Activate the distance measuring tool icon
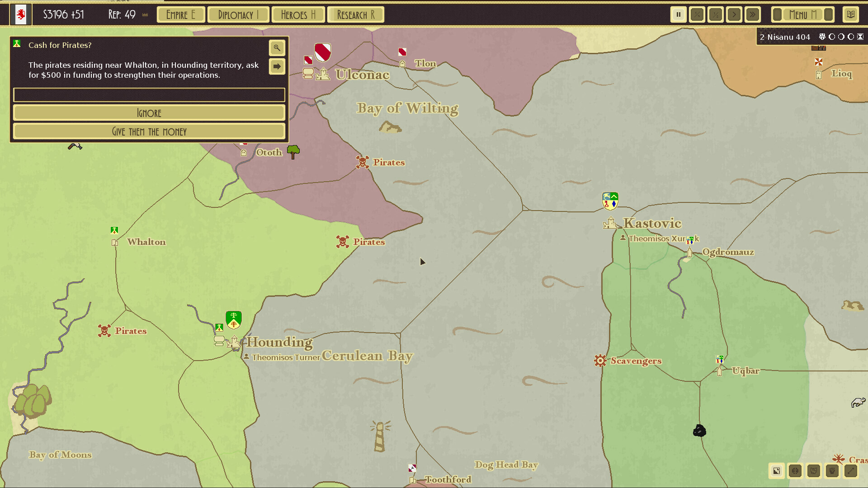 (850, 471)
